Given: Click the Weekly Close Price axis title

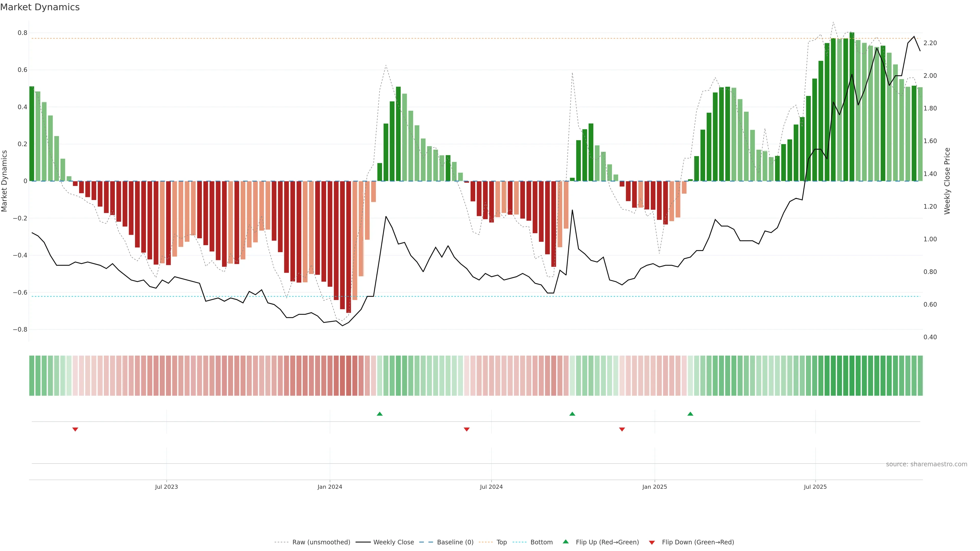Looking at the screenshot, I should tap(947, 181).
